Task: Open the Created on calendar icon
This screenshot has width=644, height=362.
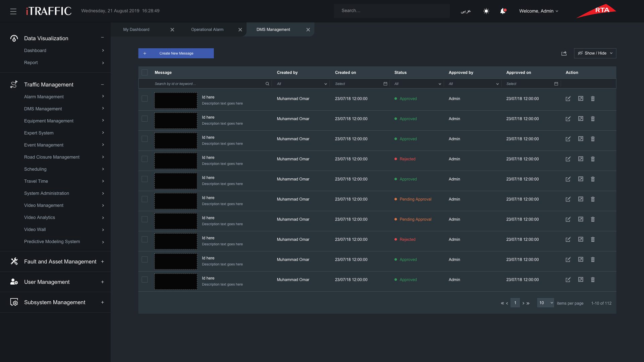Action: click(x=385, y=84)
